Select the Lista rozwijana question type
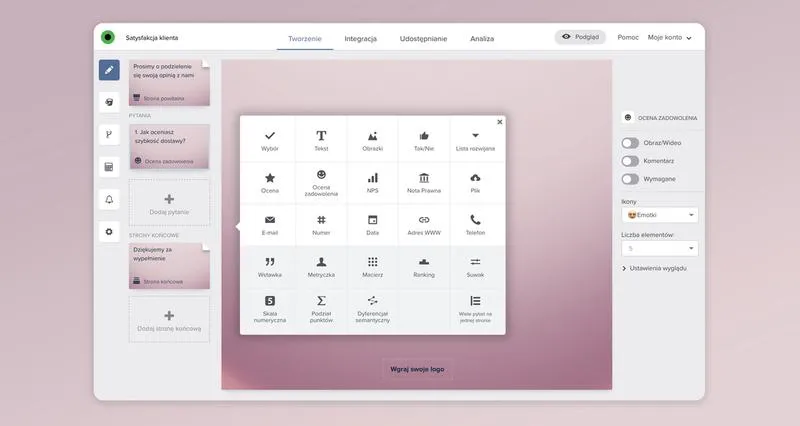This screenshot has height=426, width=800. tap(475, 141)
